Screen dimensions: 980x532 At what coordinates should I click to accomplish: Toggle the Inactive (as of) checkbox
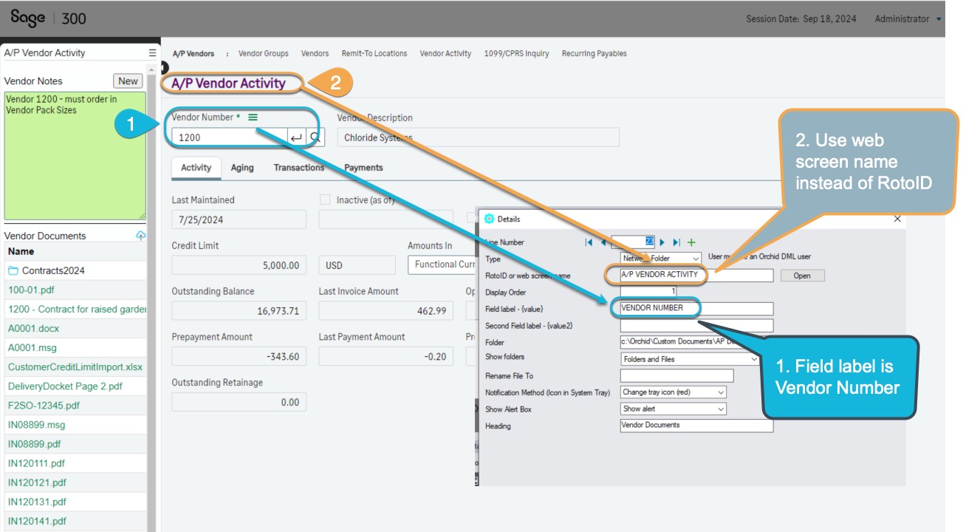(x=325, y=199)
